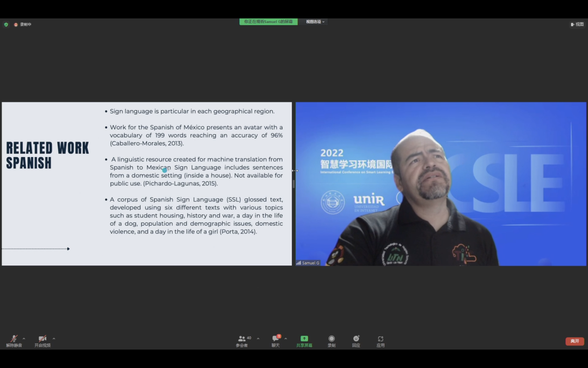Click the green share screen icon
This screenshot has width=588, height=368.
pyautogui.click(x=304, y=339)
